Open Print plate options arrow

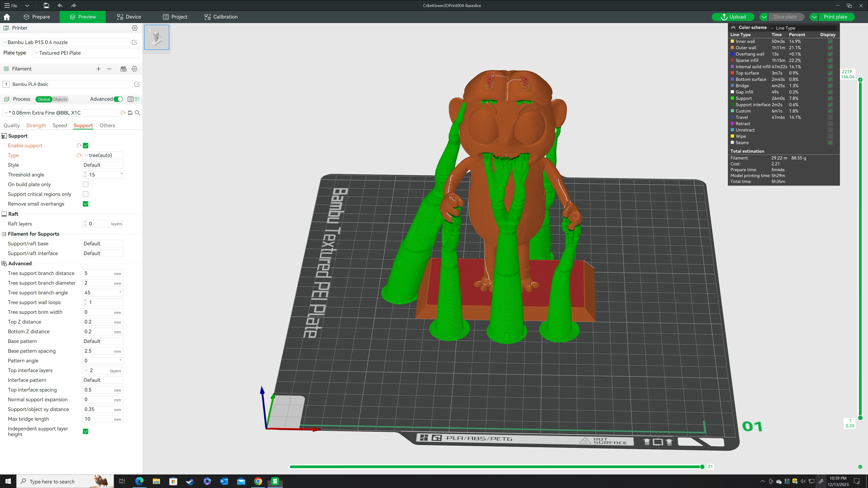[814, 17]
